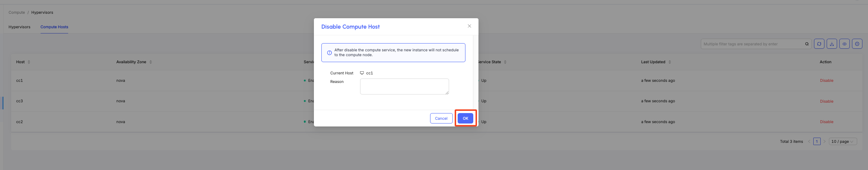Go to Compute in breadcrumb
The image size is (868, 170).
(17, 12)
